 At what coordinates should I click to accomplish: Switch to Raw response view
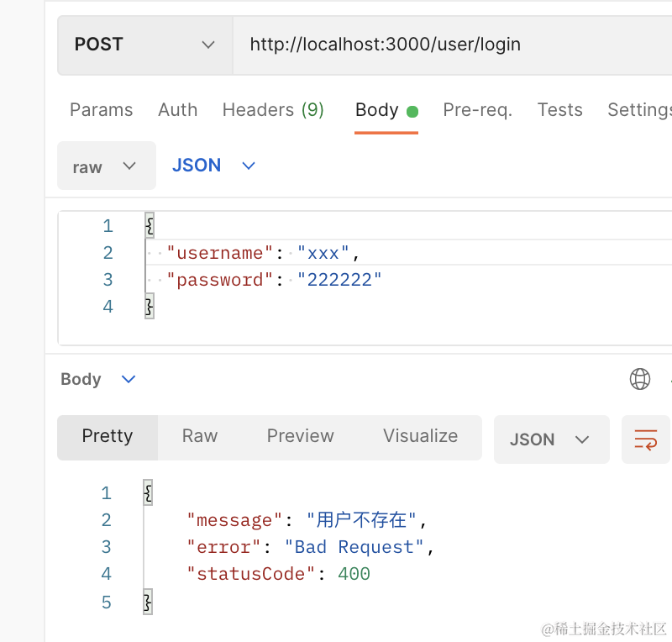[200, 436]
